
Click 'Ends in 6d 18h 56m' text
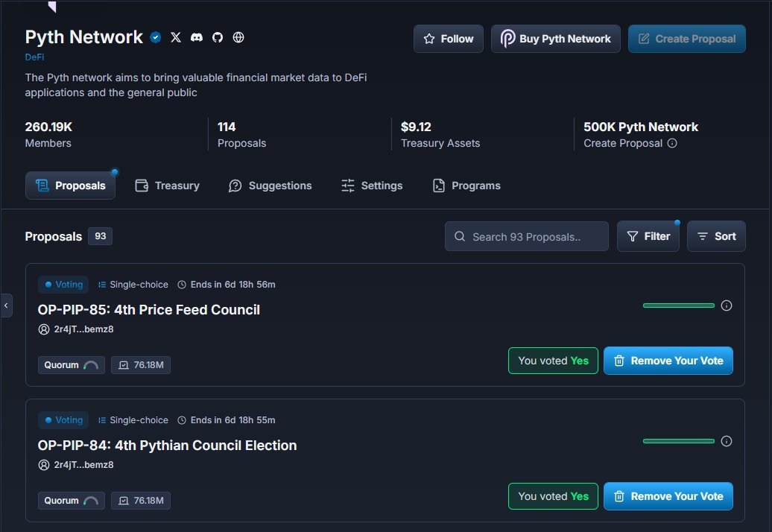coord(233,285)
